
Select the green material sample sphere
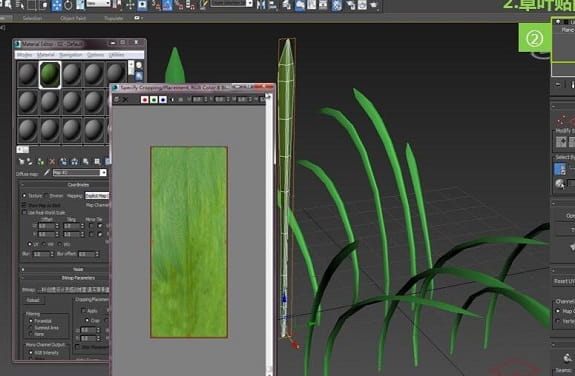(50, 74)
